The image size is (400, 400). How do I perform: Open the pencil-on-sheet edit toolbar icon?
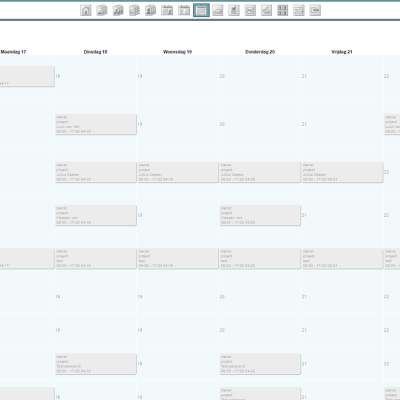tap(266, 10)
